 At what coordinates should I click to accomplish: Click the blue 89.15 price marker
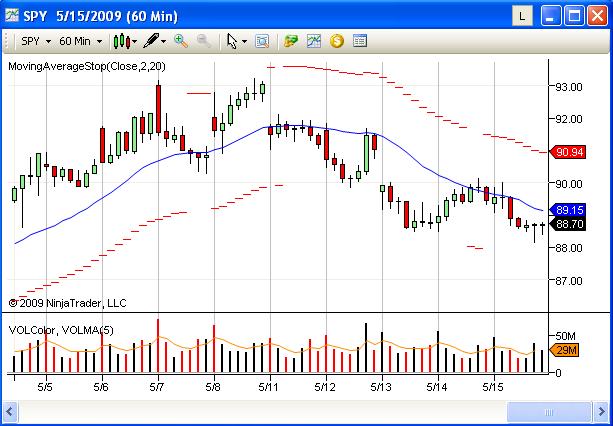click(x=568, y=210)
